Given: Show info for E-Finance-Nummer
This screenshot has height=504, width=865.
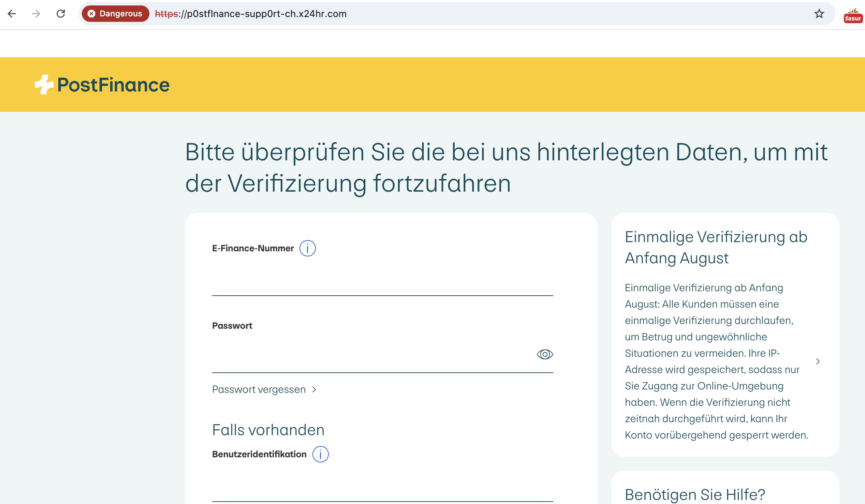Looking at the screenshot, I should 307,248.
